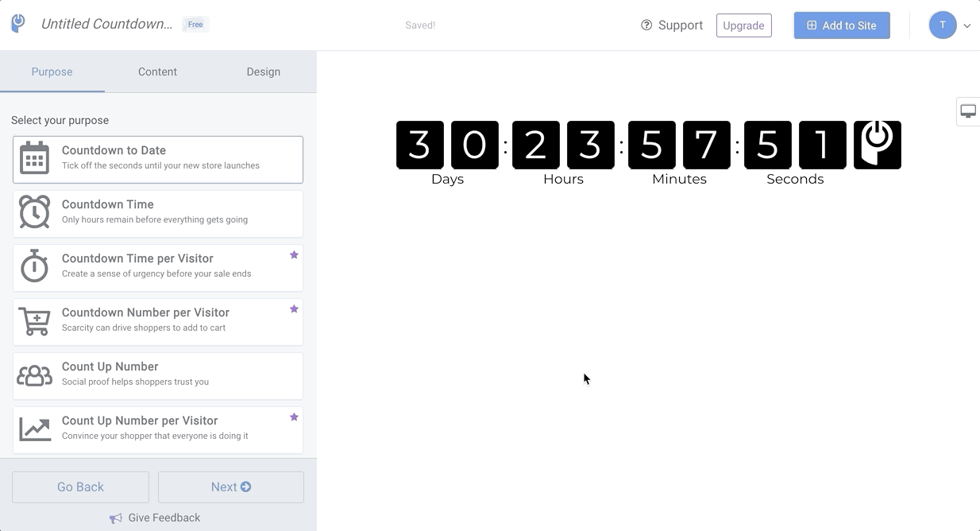Click the Hours digits on the countdown preview
980x531 pixels.
(563, 145)
